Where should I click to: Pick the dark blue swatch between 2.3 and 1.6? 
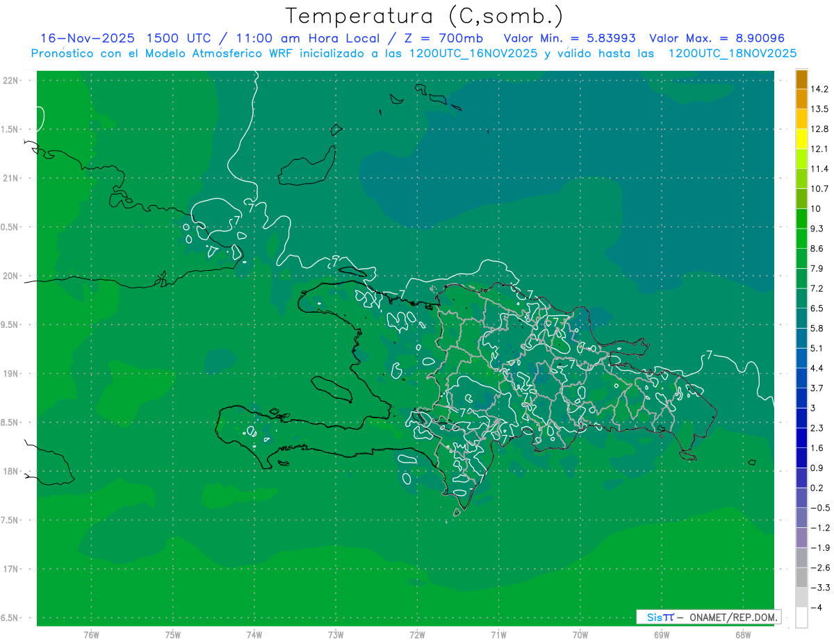pyautogui.click(x=801, y=438)
